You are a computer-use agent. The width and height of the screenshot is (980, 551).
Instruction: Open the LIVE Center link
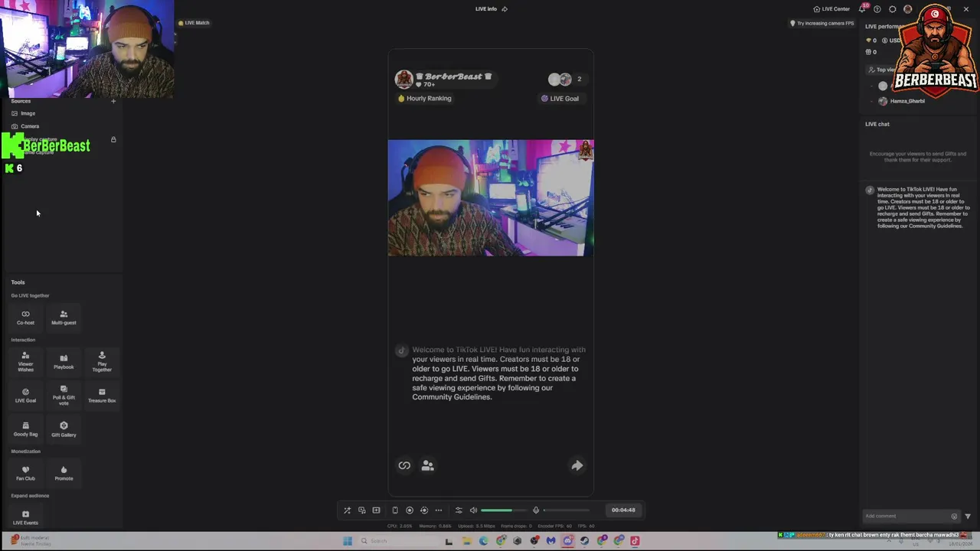(x=831, y=9)
